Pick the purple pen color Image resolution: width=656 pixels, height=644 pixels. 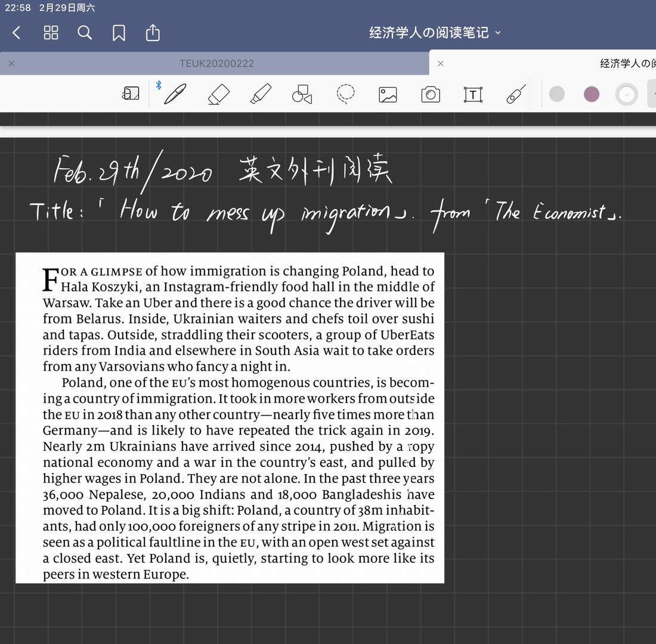coord(592,94)
